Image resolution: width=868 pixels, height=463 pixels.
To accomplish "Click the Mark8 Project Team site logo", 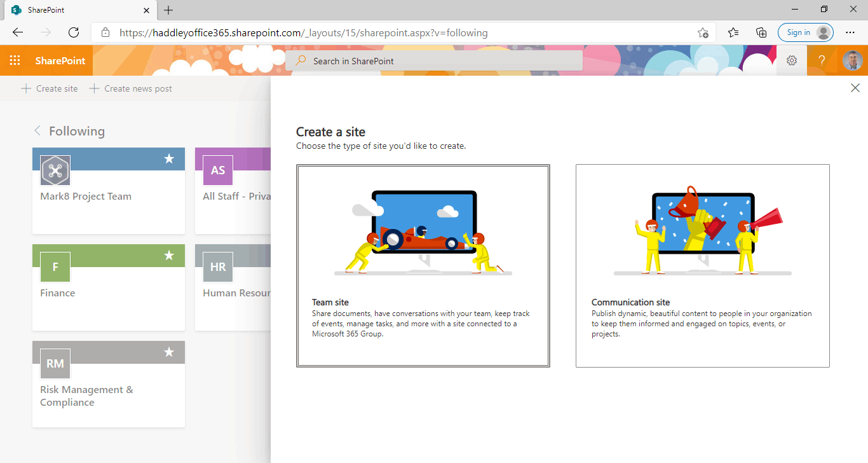I will coord(55,170).
